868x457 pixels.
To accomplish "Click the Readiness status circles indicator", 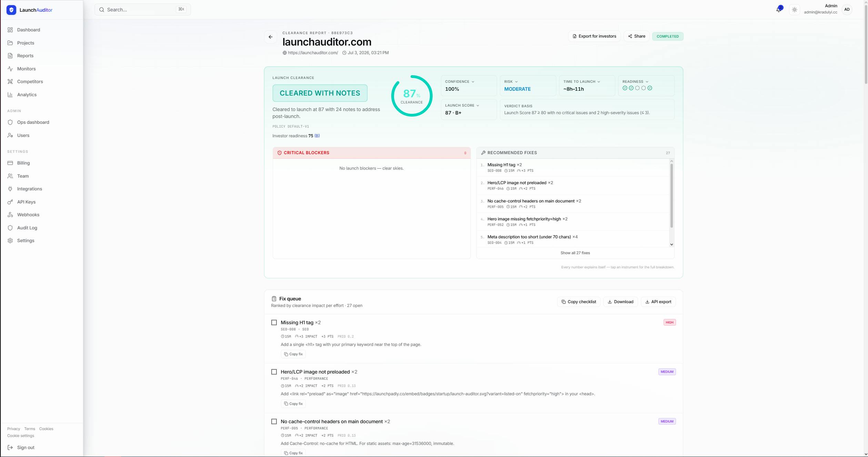I will tap(637, 88).
